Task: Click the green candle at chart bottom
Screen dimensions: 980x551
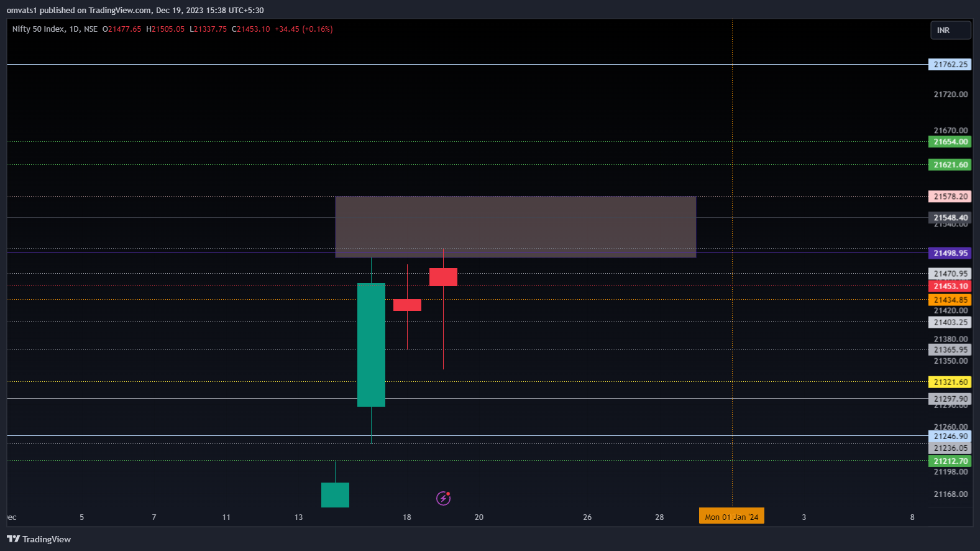Action: (x=335, y=495)
